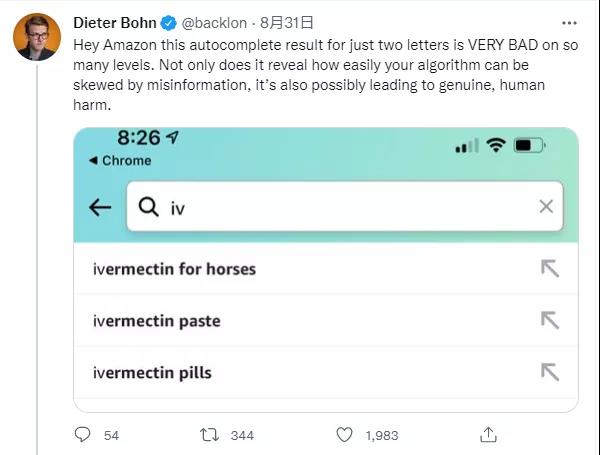Image resolution: width=600 pixels, height=455 pixels.
Task: Clear search text with the X icon
Action: click(546, 207)
